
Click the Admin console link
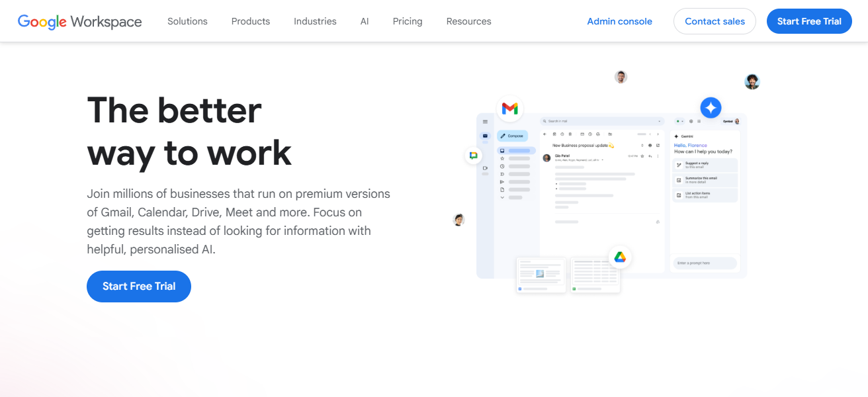[x=620, y=21]
